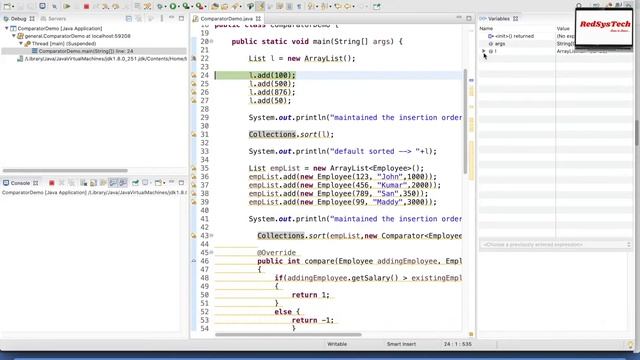This screenshot has height=360, width=640.
Task: Click the red Terminate icon in Console
Action: (51, 183)
